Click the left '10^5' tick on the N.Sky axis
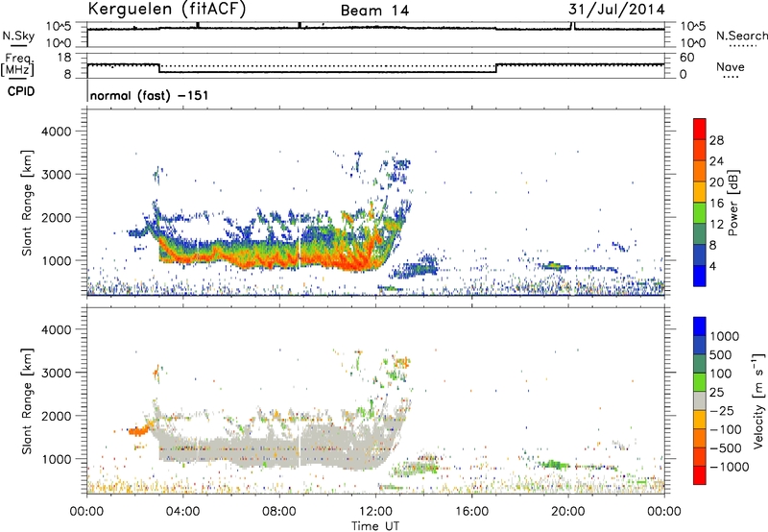This screenshot has width=768, height=532. 59,27
